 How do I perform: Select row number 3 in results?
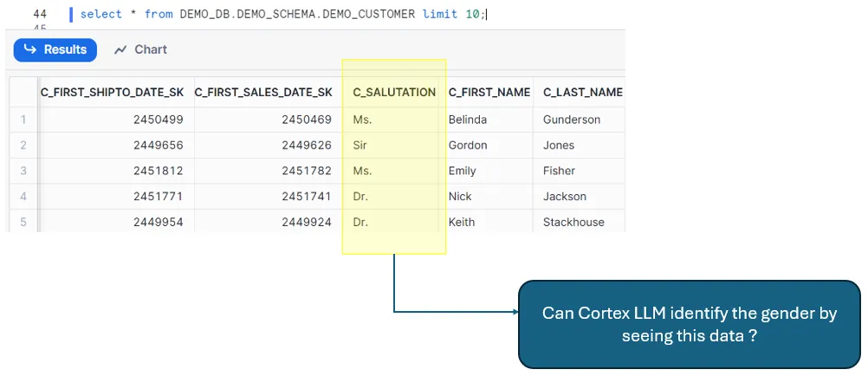23,171
